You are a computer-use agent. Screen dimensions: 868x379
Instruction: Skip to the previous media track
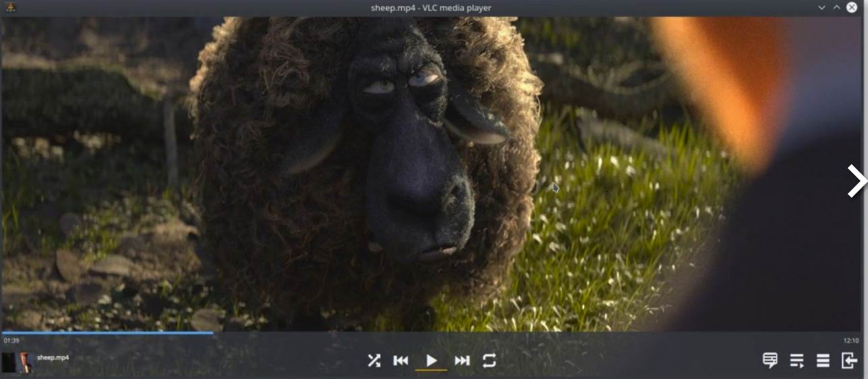(401, 361)
